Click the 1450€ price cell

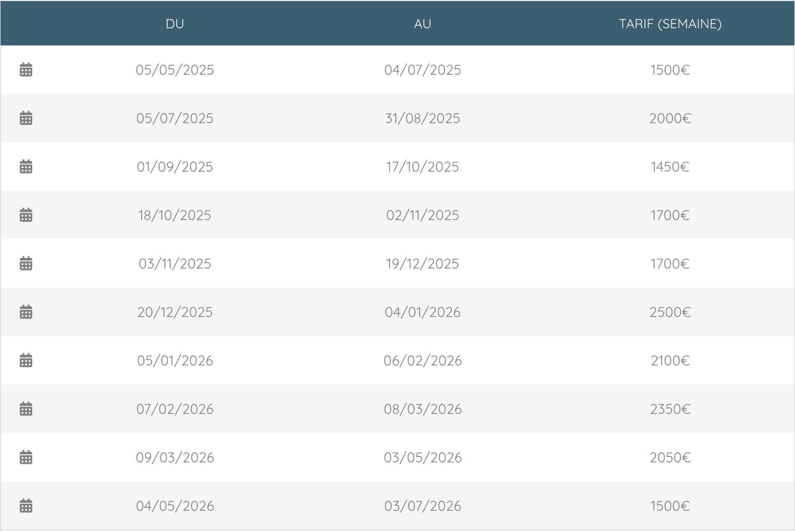point(670,167)
